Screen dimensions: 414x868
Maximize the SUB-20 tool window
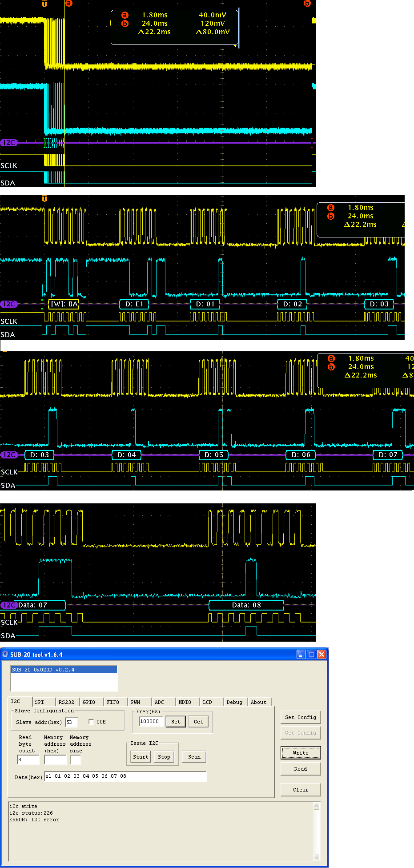[311, 654]
